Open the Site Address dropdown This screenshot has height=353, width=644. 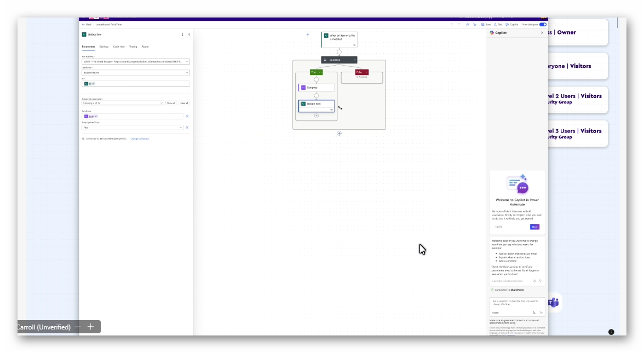click(x=136, y=61)
